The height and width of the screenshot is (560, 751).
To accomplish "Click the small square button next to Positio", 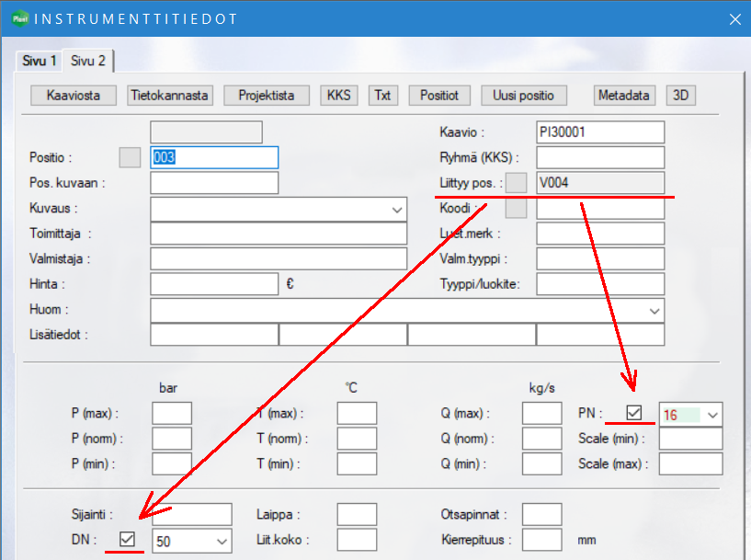I will (130, 157).
